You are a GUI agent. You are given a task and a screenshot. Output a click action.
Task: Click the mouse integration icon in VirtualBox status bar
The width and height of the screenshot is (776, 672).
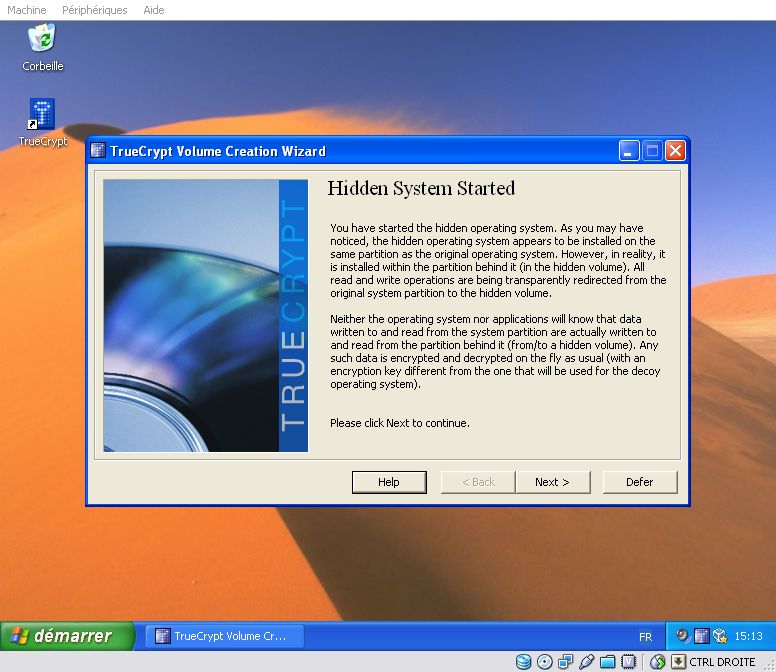point(657,662)
